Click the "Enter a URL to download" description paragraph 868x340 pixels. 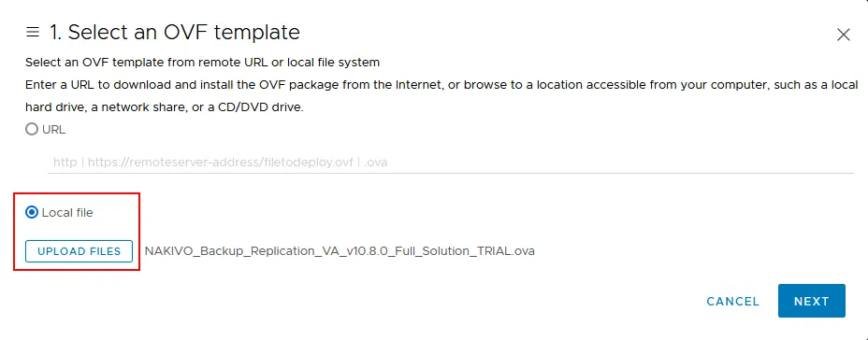pos(441,85)
